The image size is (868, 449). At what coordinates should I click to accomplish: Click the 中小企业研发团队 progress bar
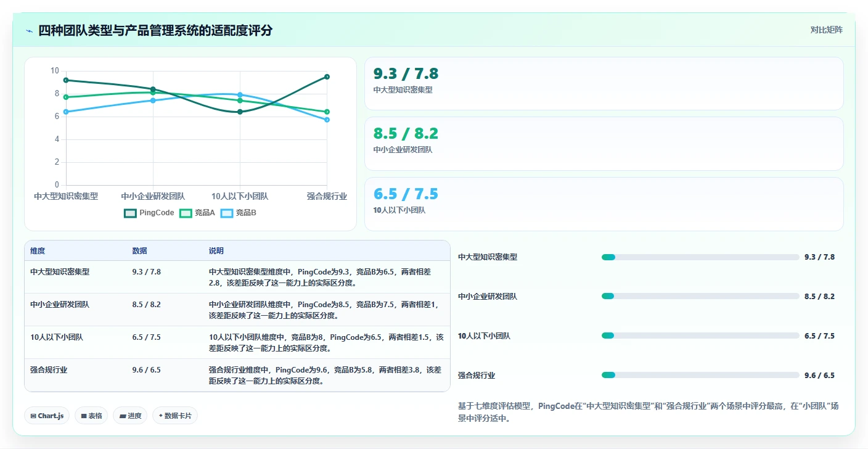pyautogui.click(x=700, y=297)
